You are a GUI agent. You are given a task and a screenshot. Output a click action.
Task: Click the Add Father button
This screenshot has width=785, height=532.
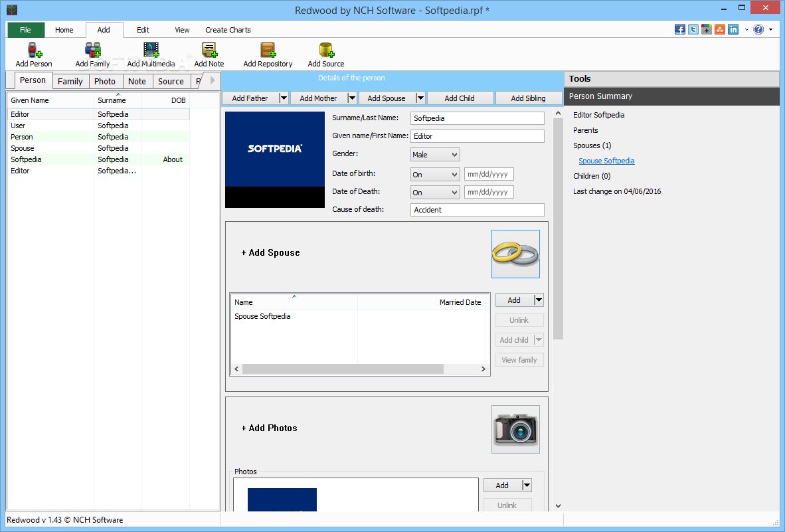click(250, 98)
